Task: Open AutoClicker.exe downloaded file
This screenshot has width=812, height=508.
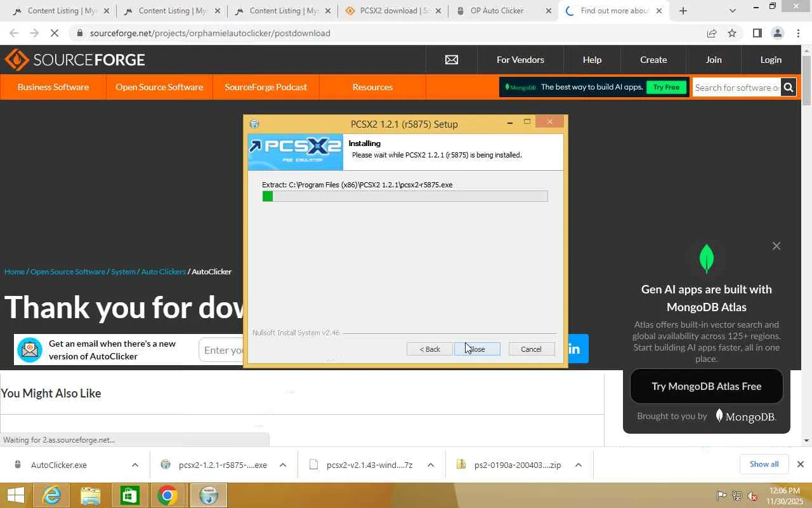Action: 59,465
